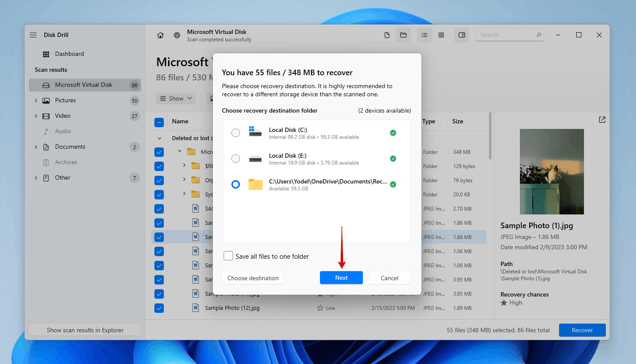Switch to folder view icon in toolbar

pyautogui.click(x=403, y=35)
